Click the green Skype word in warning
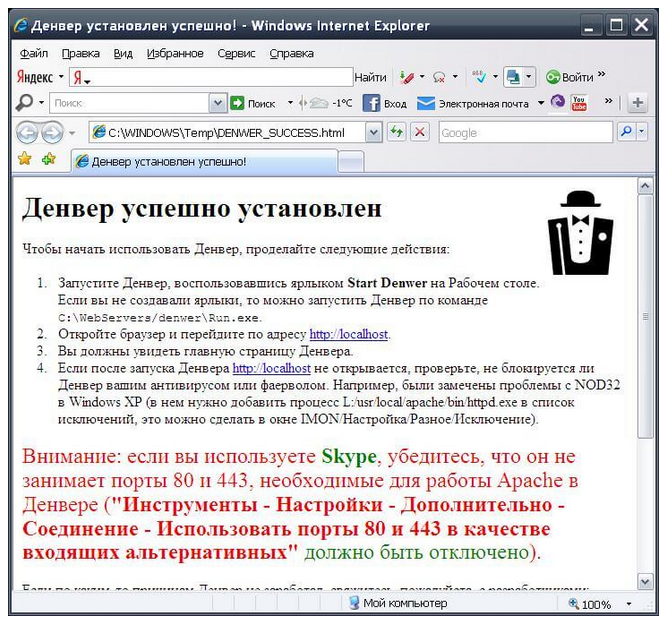667x625 pixels. pos(349,457)
